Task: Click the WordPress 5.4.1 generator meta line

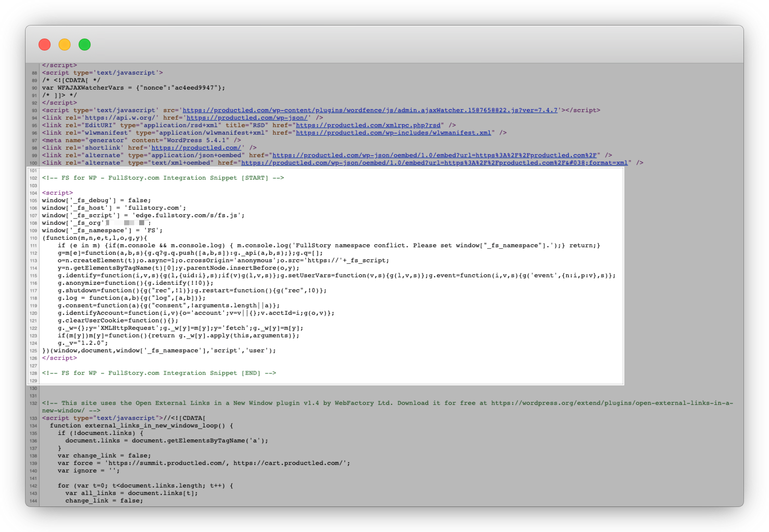Action: coord(140,140)
